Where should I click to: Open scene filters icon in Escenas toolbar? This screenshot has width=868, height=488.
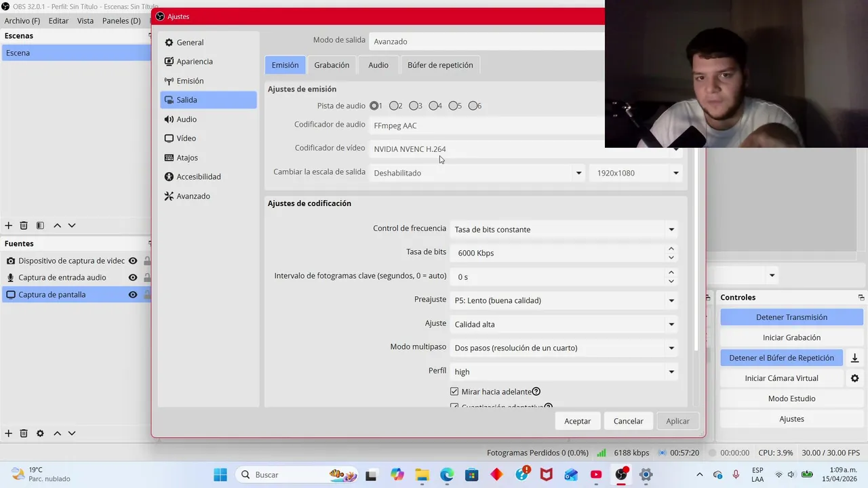click(x=40, y=225)
